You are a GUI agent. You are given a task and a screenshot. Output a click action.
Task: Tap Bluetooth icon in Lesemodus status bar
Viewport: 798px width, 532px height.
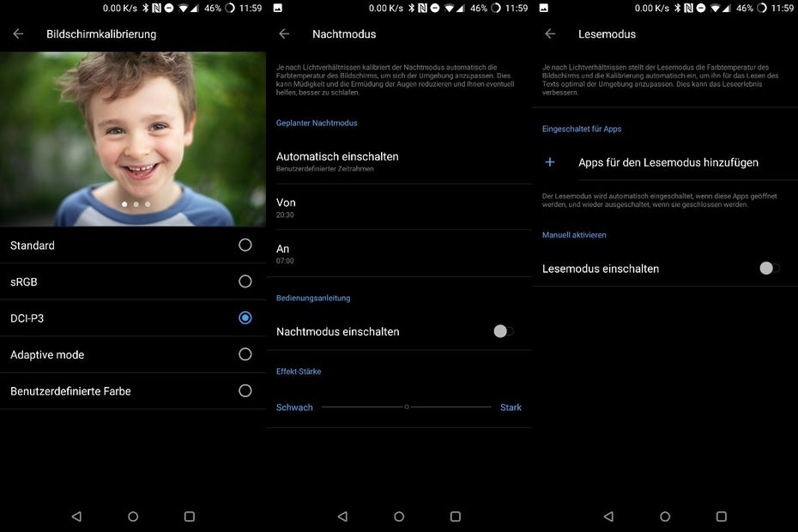677,8
